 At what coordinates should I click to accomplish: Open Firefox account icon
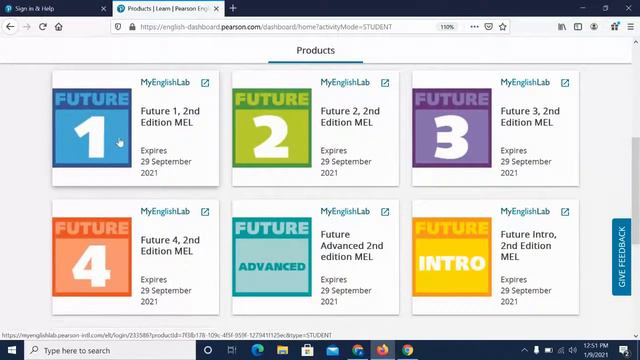[x=594, y=27]
